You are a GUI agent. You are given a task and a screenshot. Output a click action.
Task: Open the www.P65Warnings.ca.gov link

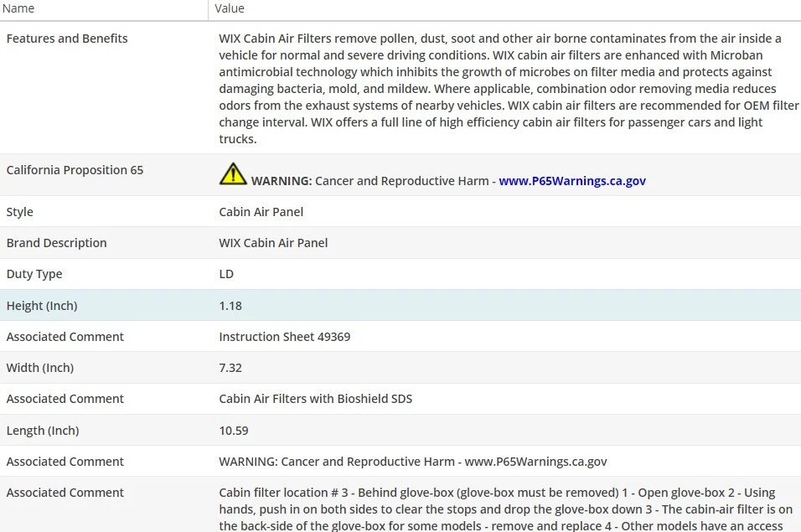tap(572, 181)
